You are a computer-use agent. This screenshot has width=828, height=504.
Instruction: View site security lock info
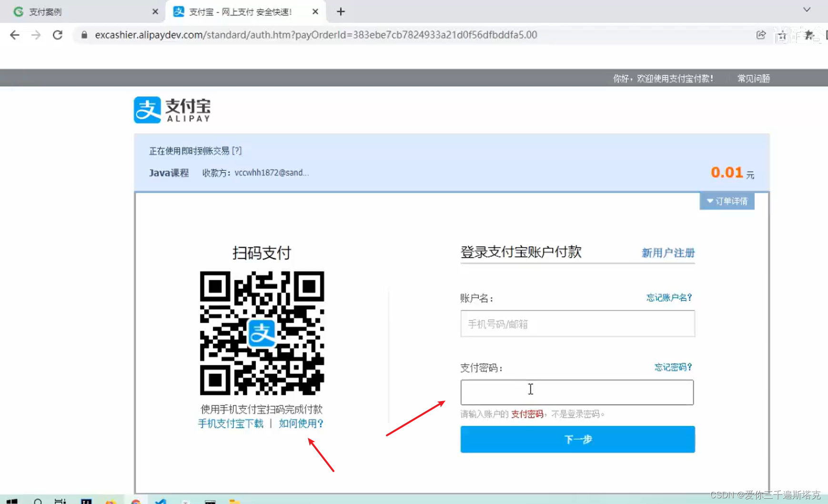point(84,35)
